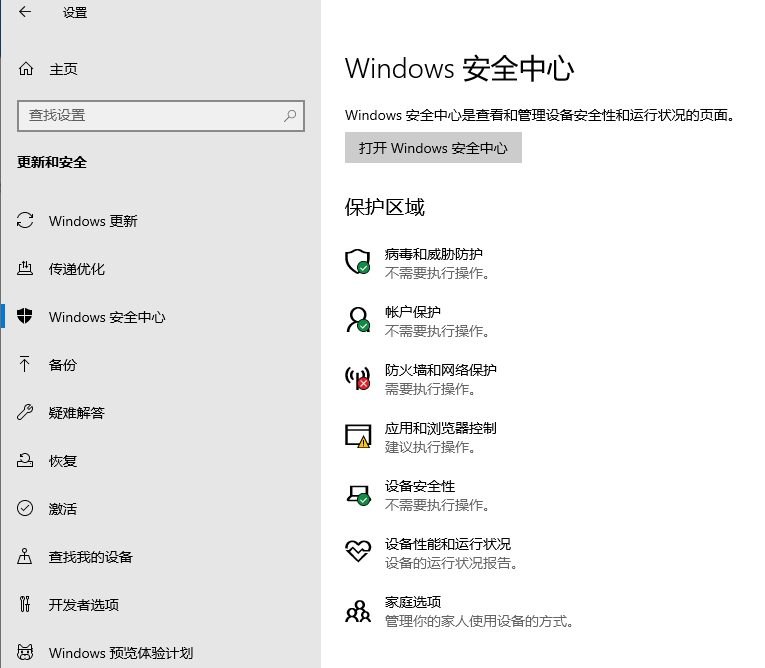This screenshot has width=765, height=668.
Task: Click the 备份 upward arrow icon
Action: pos(24,364)
